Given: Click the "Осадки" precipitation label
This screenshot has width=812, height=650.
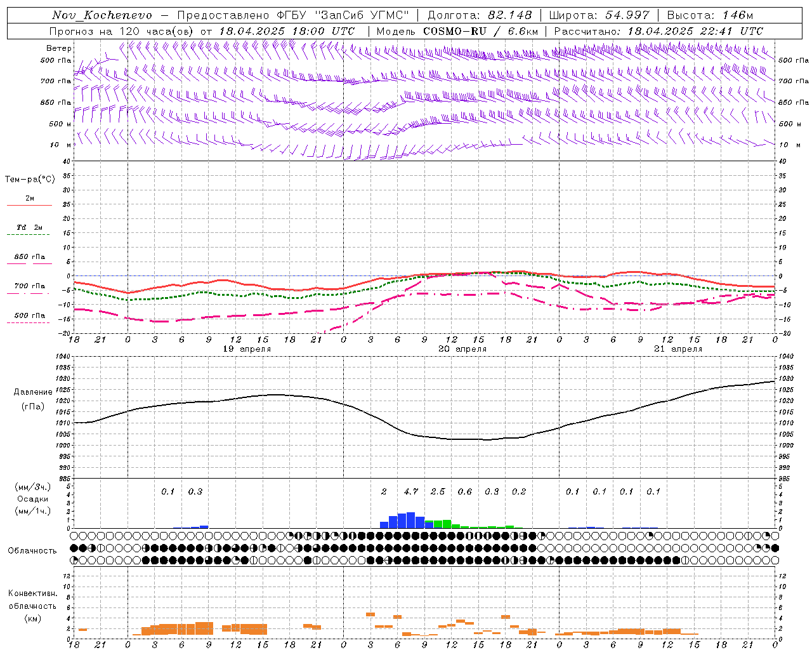Looking at the screenshot, I should tap(33, 500).
